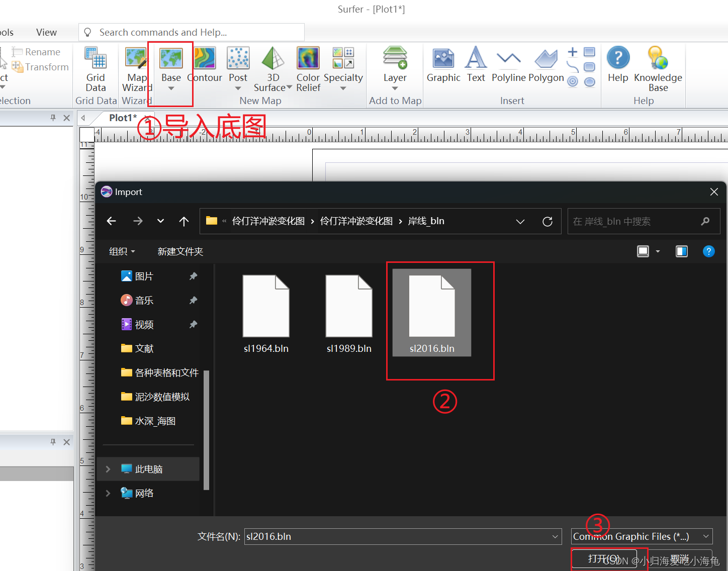Click the 3D Surface icon
Viewport: 728px width, 571px height.
click(x=273, y=58)
